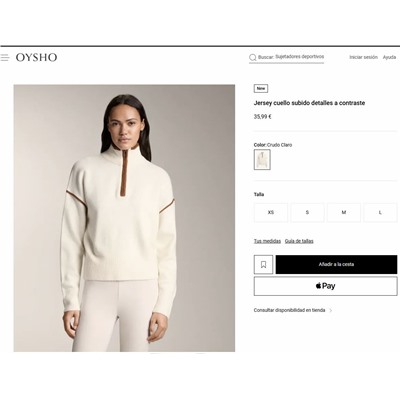The width and height of the screenshot is (400, 400).
Task: Select size M
Action: click(344, 212)
